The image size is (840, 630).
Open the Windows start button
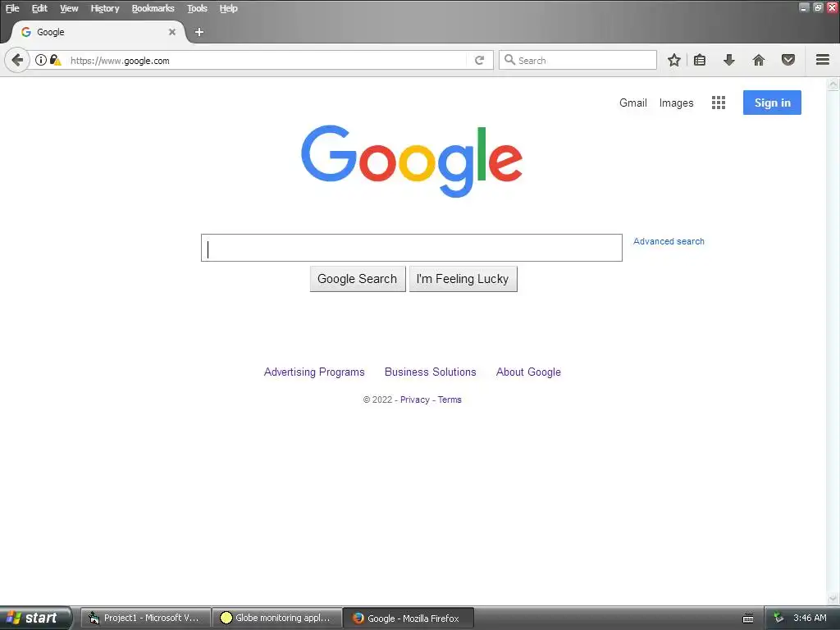pos(35,618)
